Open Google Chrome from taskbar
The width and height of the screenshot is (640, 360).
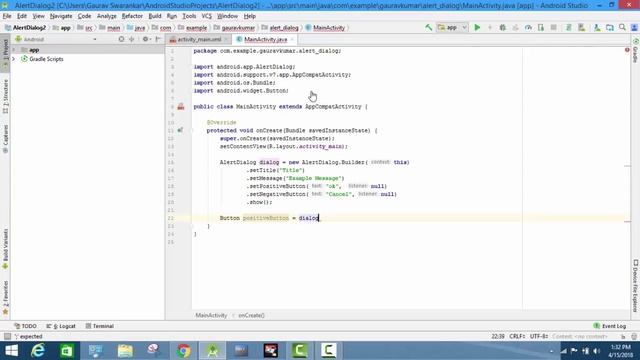pyautogui.click(x=183, y=351)
